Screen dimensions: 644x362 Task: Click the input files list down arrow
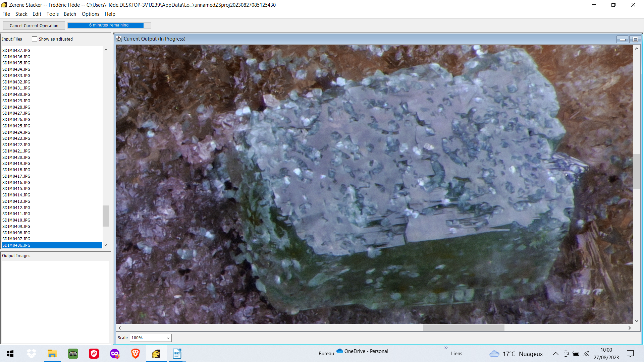[x=106, y=245]
